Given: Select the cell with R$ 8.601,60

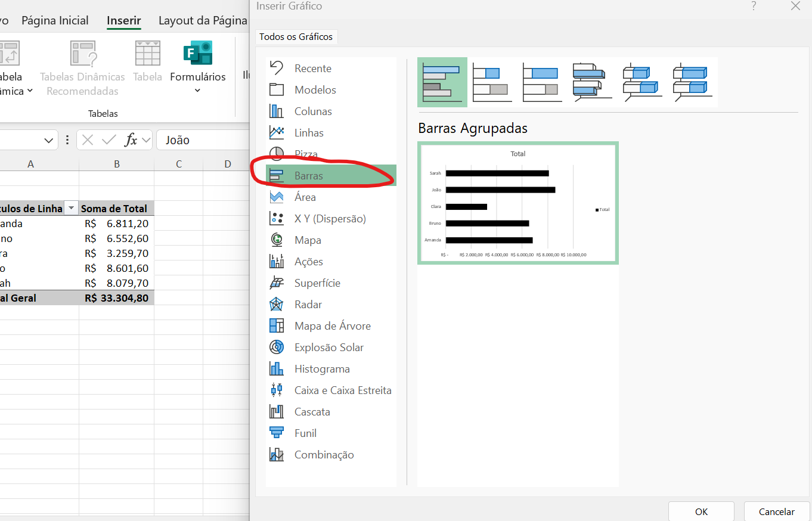Looking at the screenshot, I should coord(117,268).
